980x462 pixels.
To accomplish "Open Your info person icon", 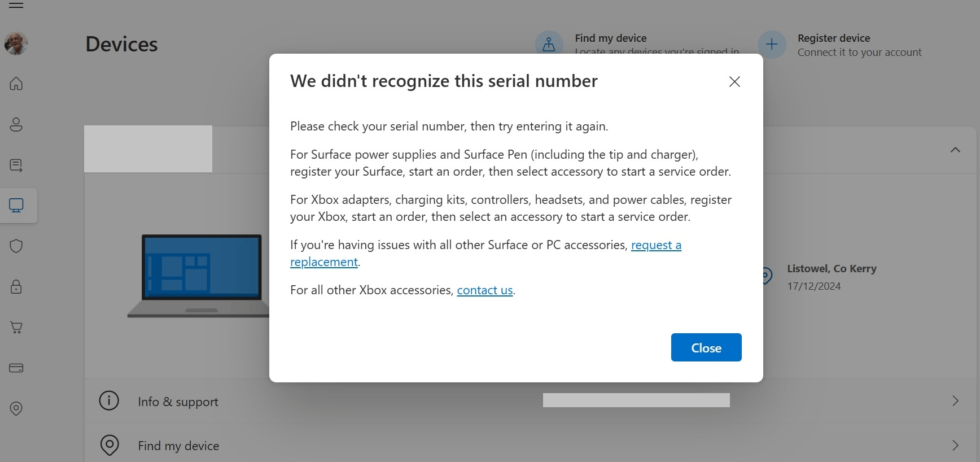I will click(x=16, y=124).
